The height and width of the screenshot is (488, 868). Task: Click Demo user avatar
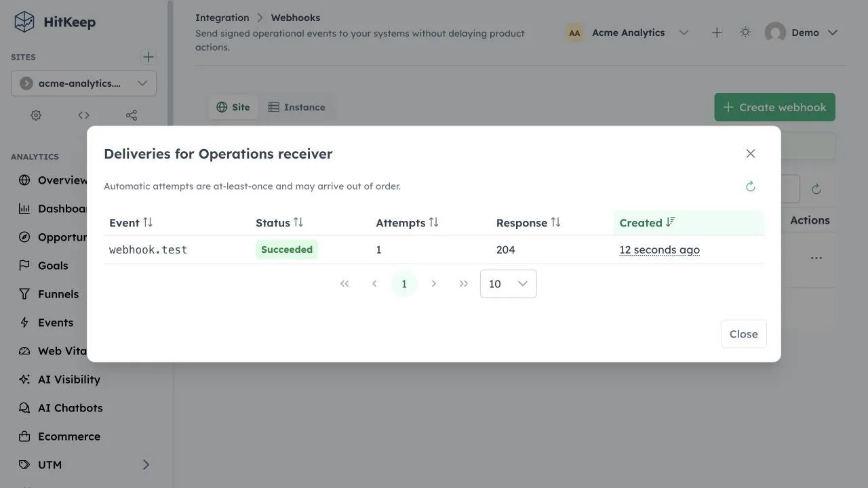pos(775,33)
